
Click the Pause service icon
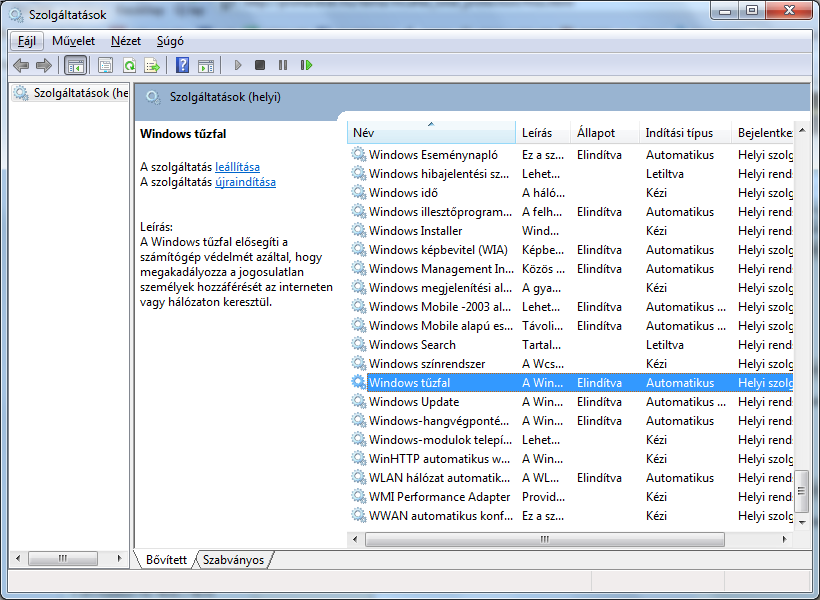[283, 65]
